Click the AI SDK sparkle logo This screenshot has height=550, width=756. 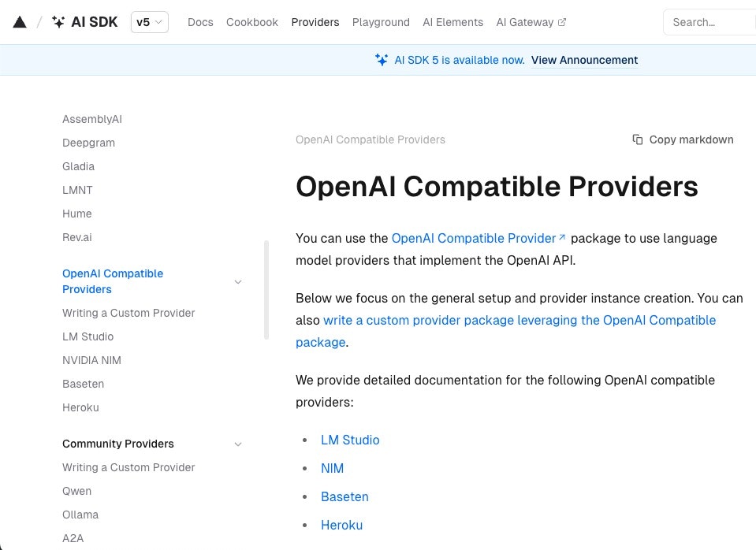[58, 22]
